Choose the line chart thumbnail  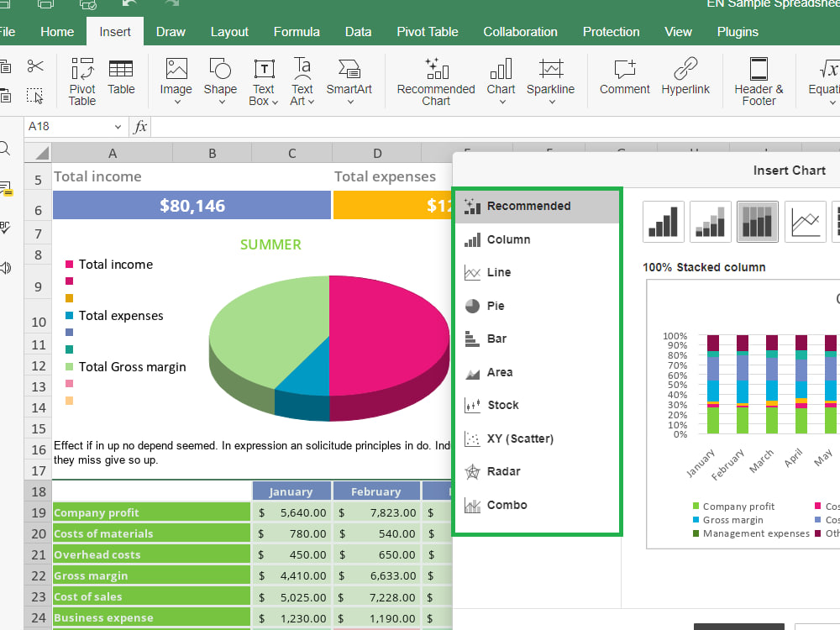tap(806, 222)
